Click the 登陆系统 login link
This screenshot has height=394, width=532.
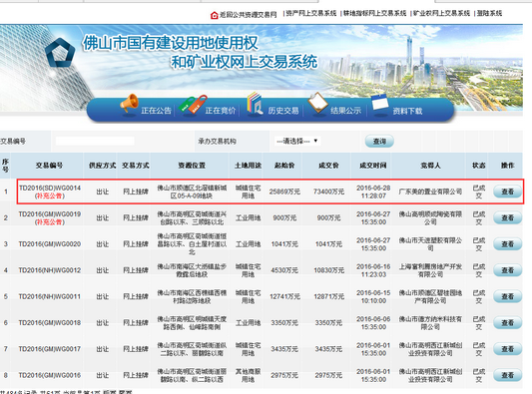[489, 13]
